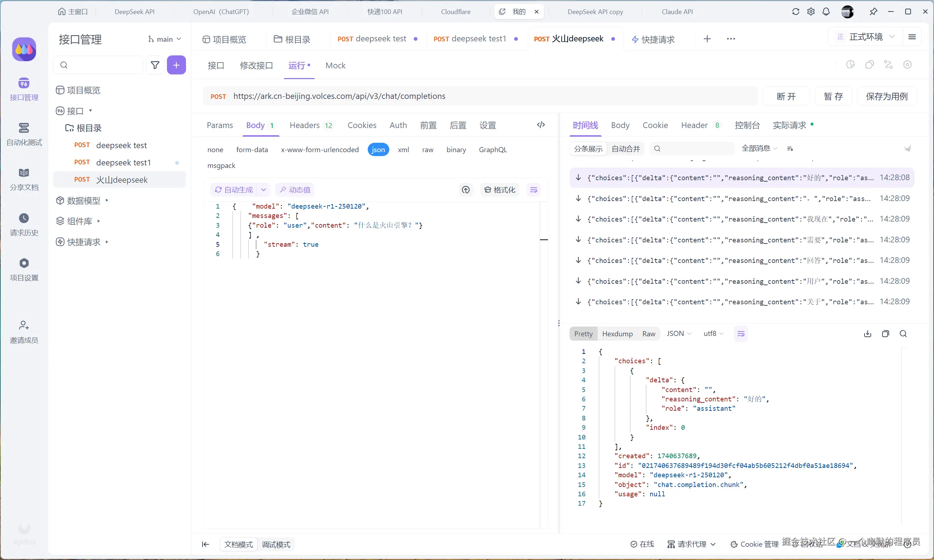Screen dimensions: 934x560
Task: Click the 保存为用例 button
Action: click(x=887, y=96)
